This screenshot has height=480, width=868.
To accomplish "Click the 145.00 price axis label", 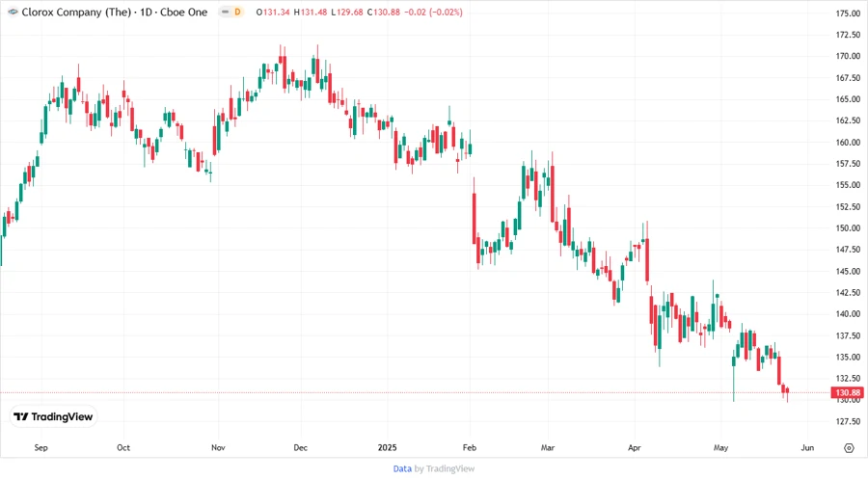I will (848, 271).
